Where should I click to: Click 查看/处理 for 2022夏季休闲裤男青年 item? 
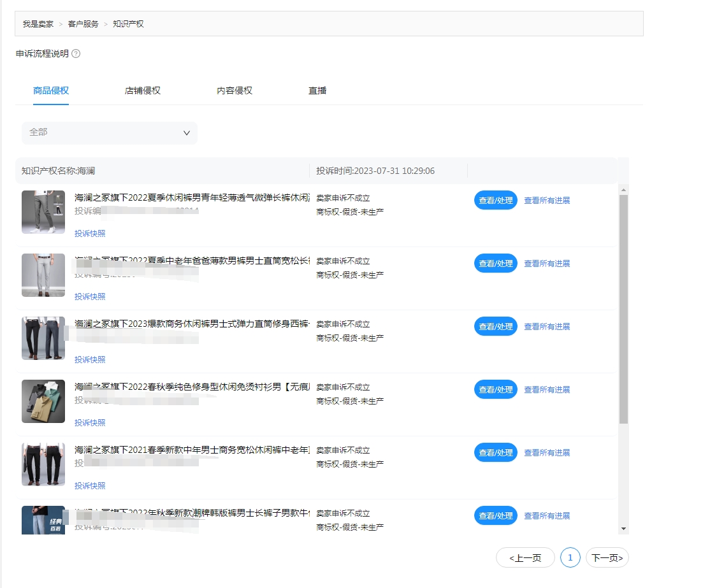496,200
